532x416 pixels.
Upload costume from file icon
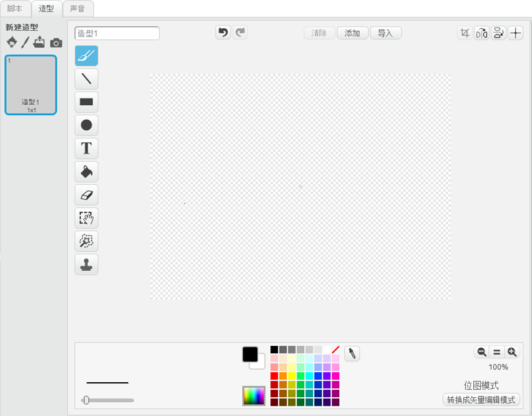39,42
